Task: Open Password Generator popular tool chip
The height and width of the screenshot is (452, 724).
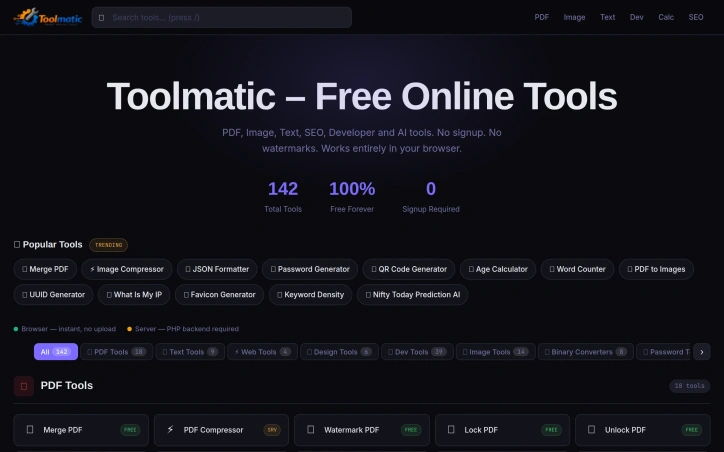Action: point(310,269)
